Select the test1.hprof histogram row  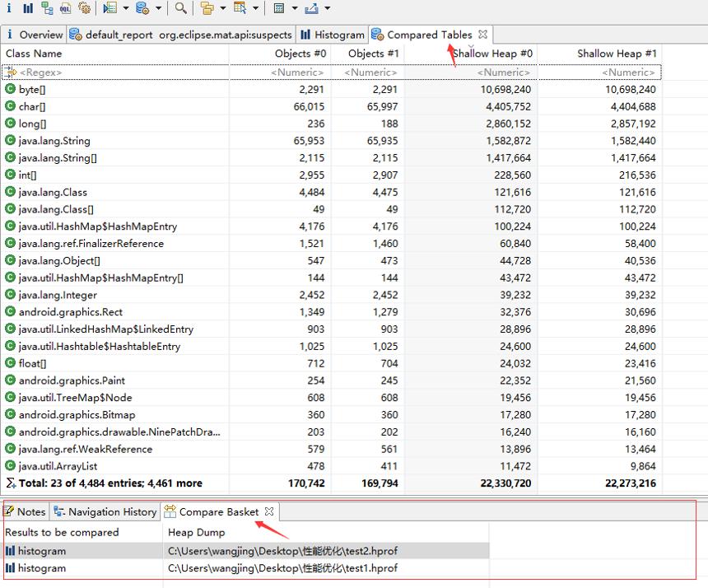[246, 568]
